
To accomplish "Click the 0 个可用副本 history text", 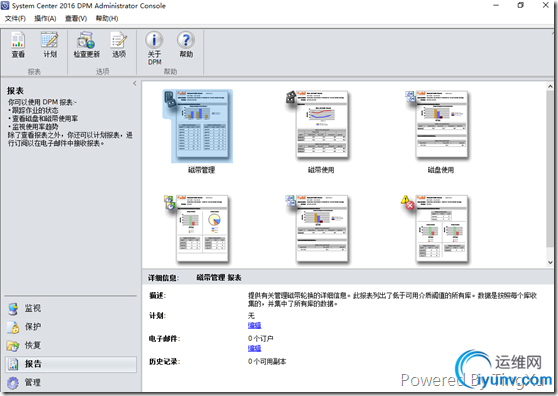I will click(267, 361).
